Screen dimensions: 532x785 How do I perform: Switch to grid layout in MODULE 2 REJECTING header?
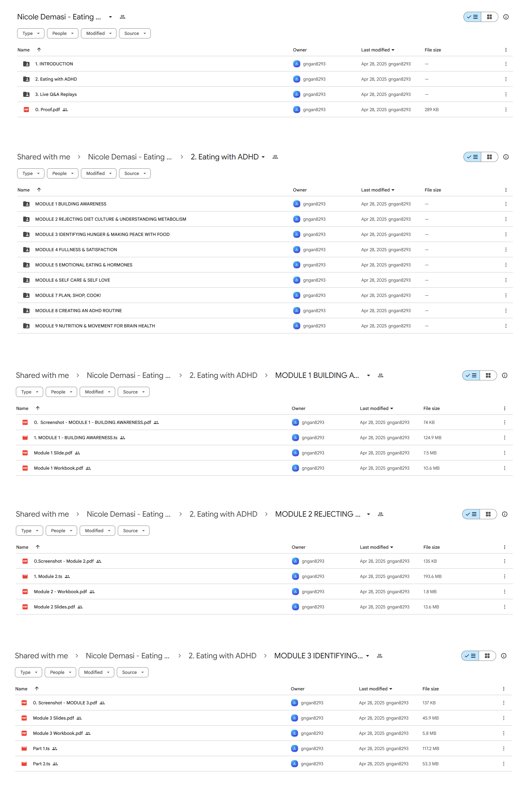click(x=488, y=514)
